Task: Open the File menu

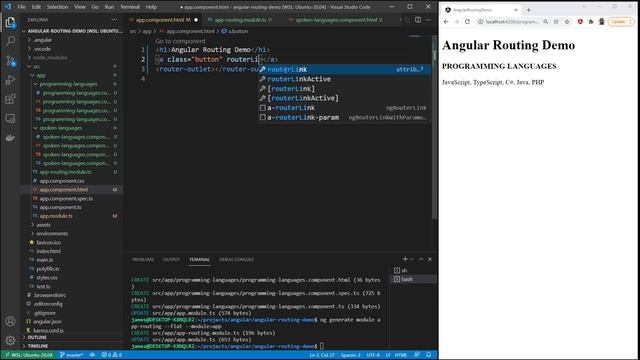Action: click(22, 7)
